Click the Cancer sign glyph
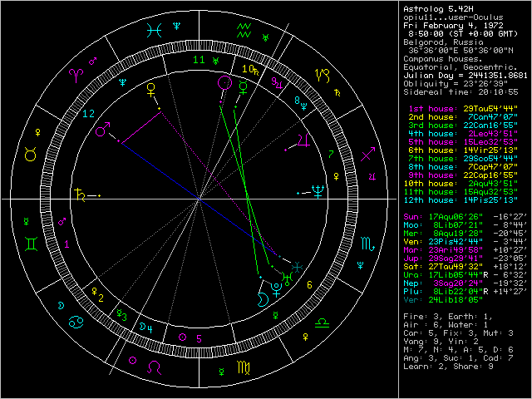Viewport: 532px width, 399px height. [76, 323]
